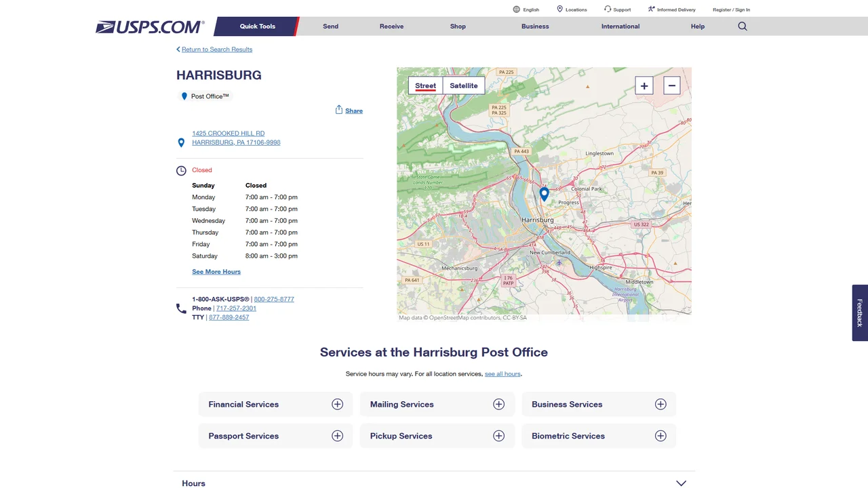
Task: Click the phone handset icon
Action: [181, 308]
